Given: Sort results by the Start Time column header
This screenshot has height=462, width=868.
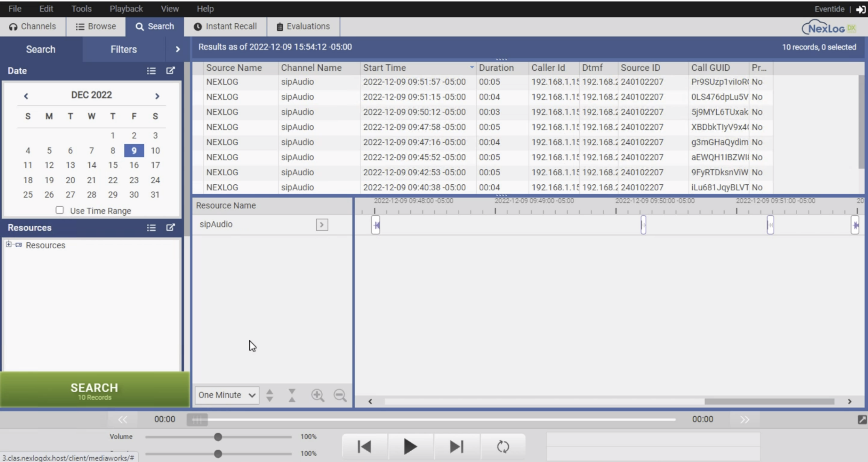Looking at the screenshot, I should pyautogui.click(x=384, y=68).
